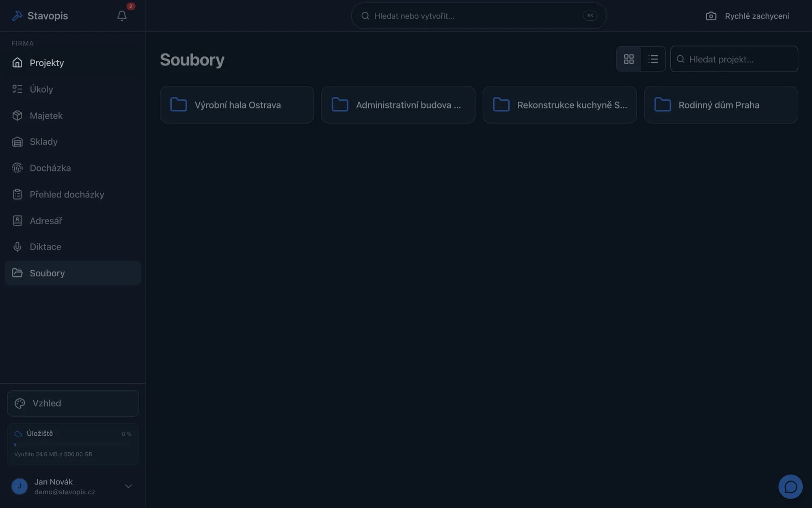This screenshot has width=812, height=508.
Task: Click the Úložiště storage usage bar
Action: (x=73, y=445)
